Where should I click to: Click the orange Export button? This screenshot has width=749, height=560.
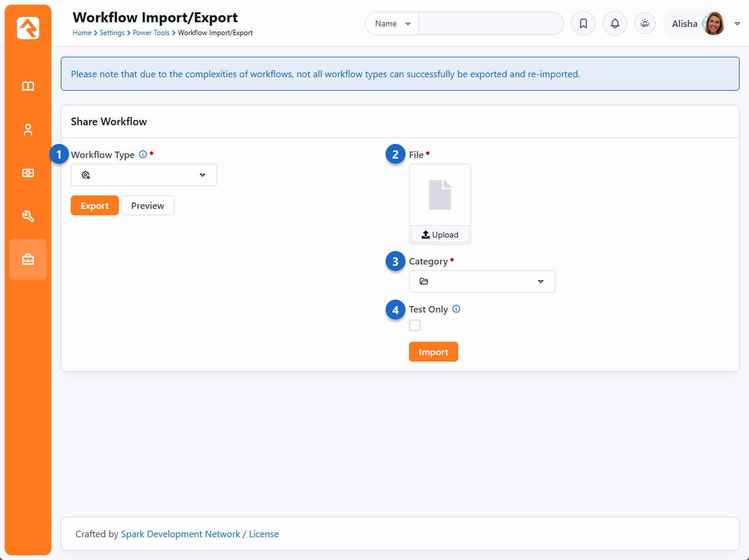[95, 205]
